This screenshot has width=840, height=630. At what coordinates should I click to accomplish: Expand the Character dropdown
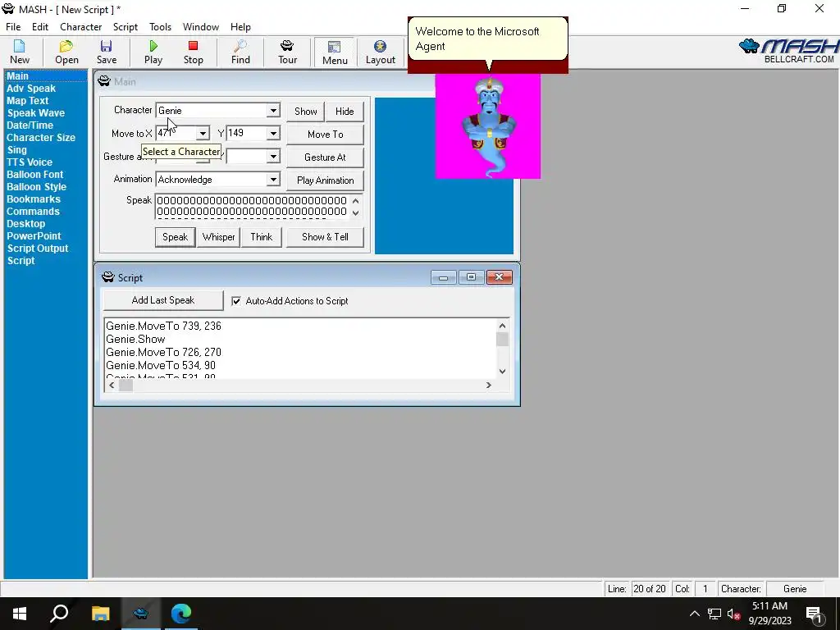[x=273, y=111]
